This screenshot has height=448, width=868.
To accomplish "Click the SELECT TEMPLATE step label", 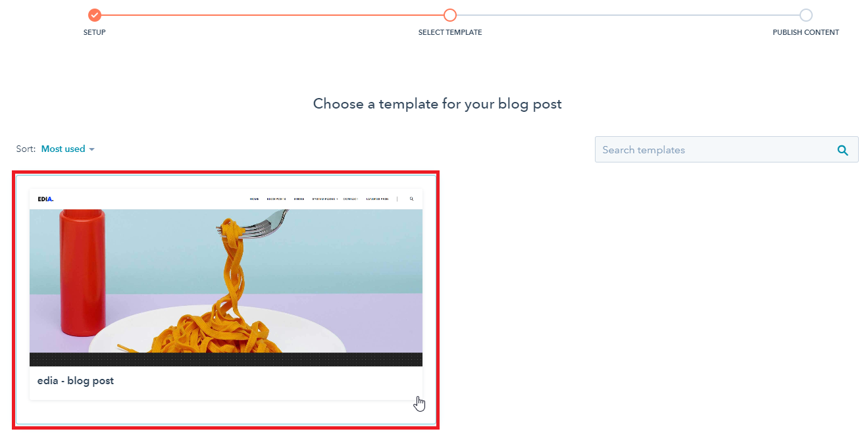I will coord(450,32).
